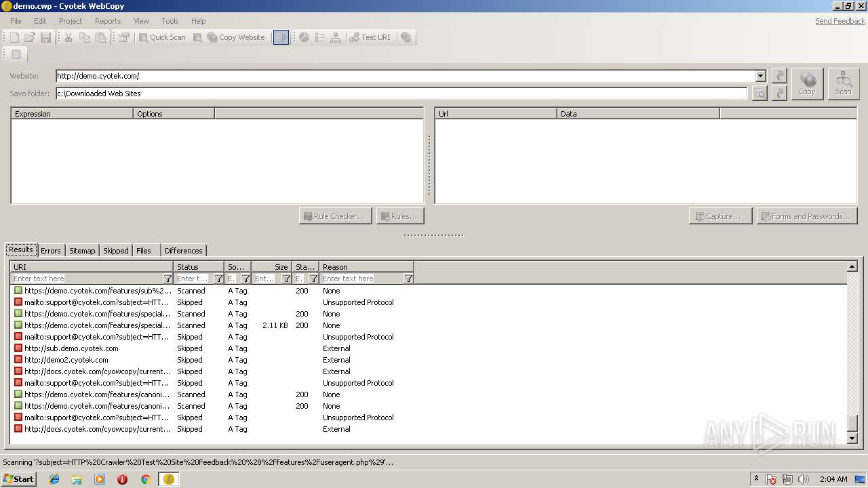Click the Scan Website icon before Copy Website

[x=197, y=37]
